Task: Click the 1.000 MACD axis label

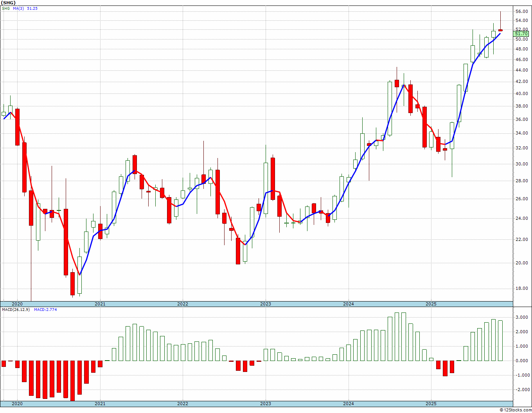Action: coord(522,346)
